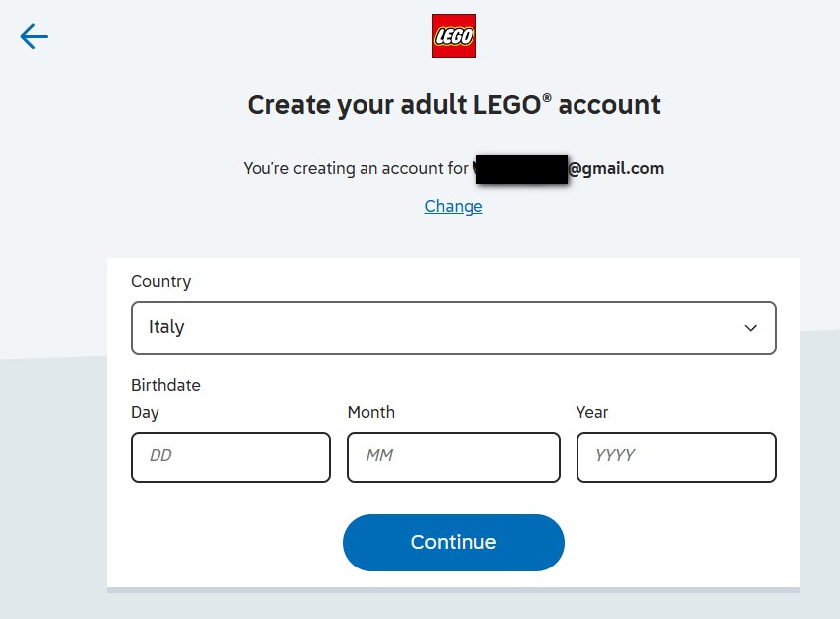Click the Birthdate section label

tap(165, 385)
